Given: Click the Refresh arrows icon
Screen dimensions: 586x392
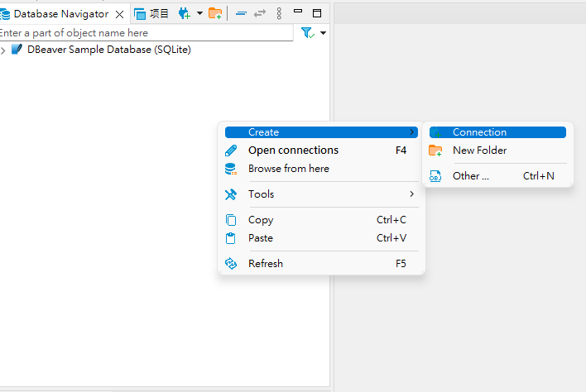Looking at the screenshot, I should coord(231,264).
